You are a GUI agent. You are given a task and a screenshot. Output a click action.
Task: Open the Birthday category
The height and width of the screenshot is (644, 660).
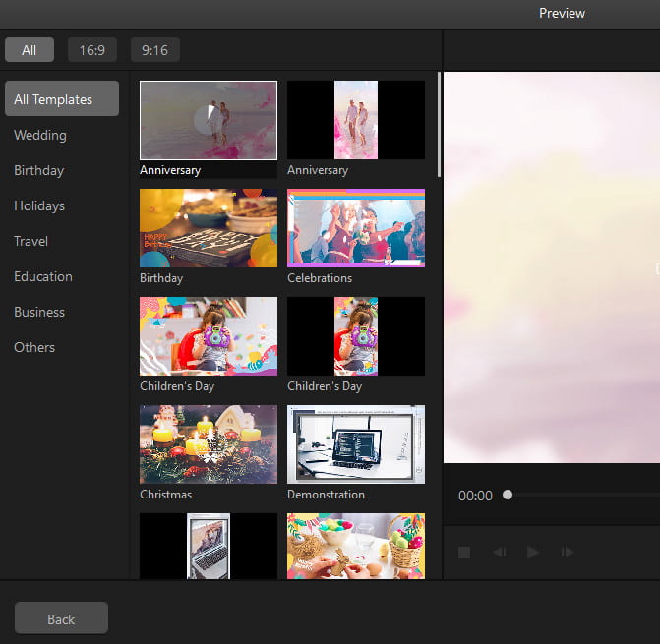[x=38, y=170]
